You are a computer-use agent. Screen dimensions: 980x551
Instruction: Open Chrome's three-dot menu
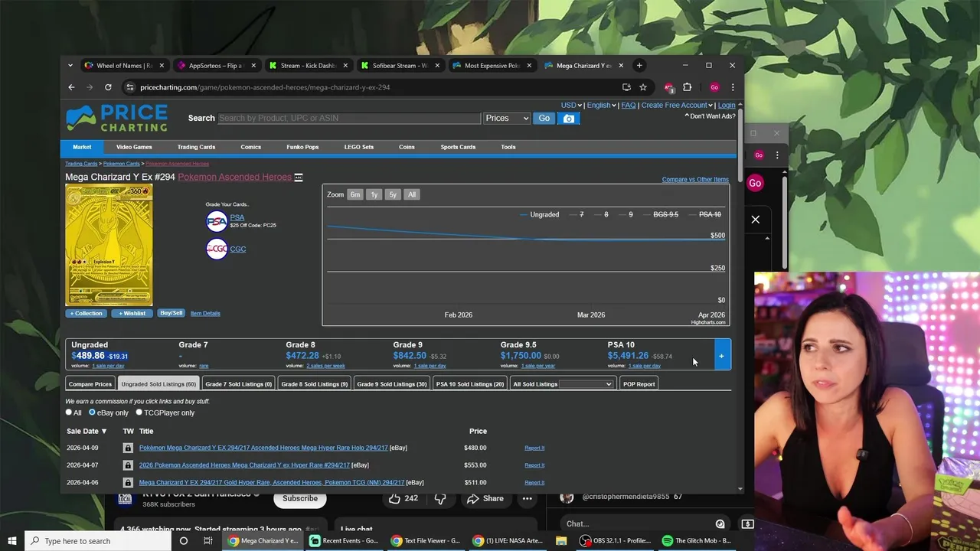tap(733, 87)
